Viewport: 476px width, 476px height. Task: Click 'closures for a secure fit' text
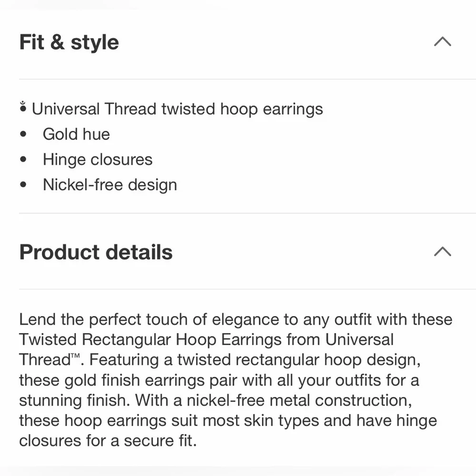[108, 441]
